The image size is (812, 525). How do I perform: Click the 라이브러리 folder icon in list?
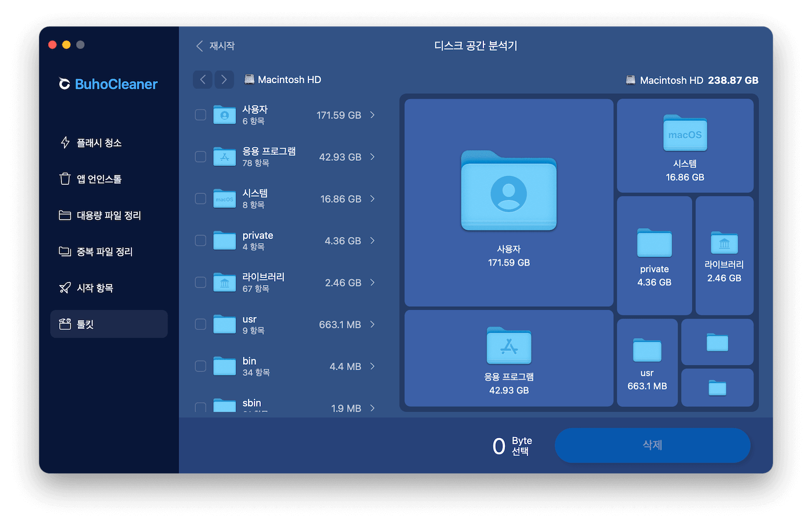[224, 282]
